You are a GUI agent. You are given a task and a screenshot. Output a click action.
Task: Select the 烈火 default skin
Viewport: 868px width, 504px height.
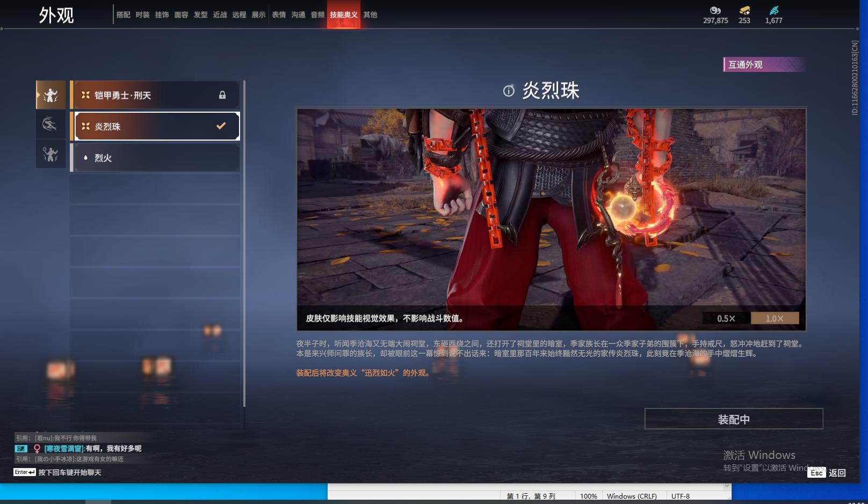tap(155, 157)
